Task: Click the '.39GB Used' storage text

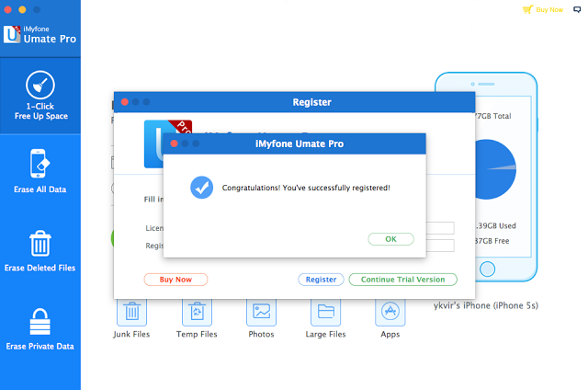Action: click(x=496, y=226)
